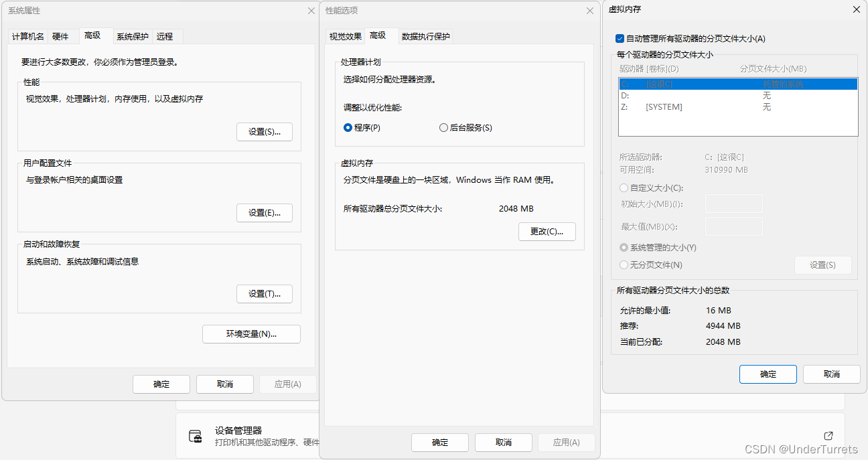
Task: Choose 无分页文件(N) radio option
Action: click(624, 265)
